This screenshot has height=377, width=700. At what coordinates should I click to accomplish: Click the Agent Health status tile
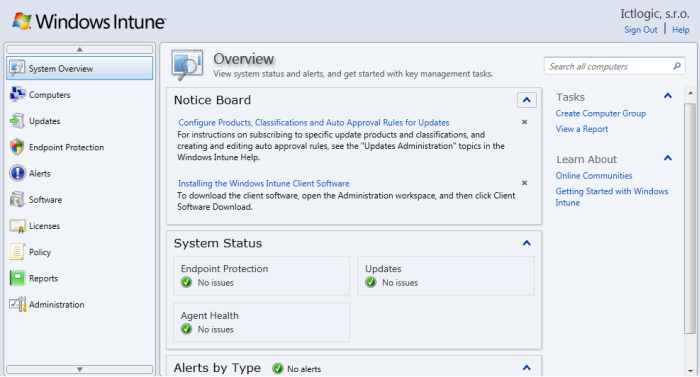pos(262,323)
